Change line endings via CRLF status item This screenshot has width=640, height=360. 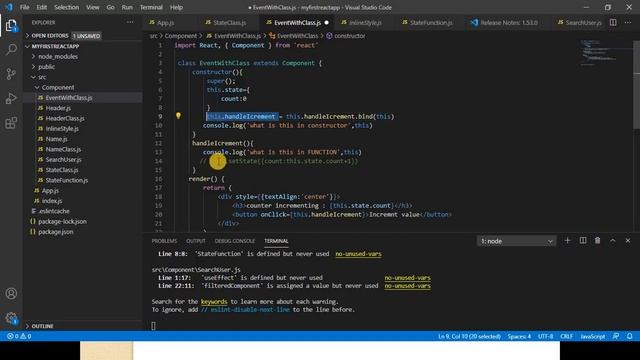[x=567, y=336]
